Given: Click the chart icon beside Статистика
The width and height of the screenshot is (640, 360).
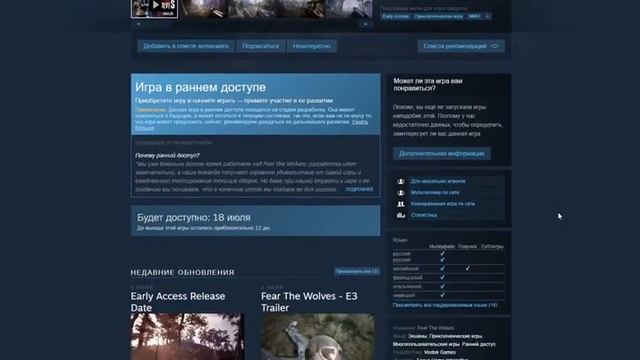Looking at the screenshot, I should pos(401,215).
